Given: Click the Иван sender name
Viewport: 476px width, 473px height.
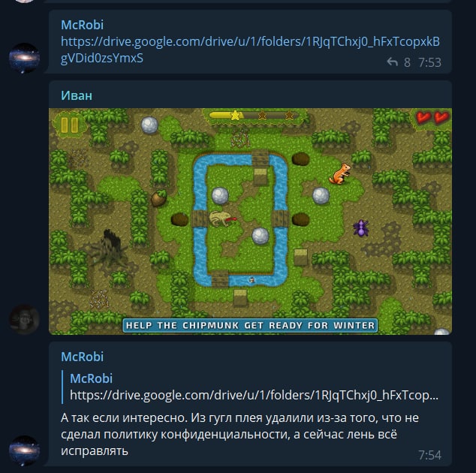Looking at the screenshot, I should point(77,95).
